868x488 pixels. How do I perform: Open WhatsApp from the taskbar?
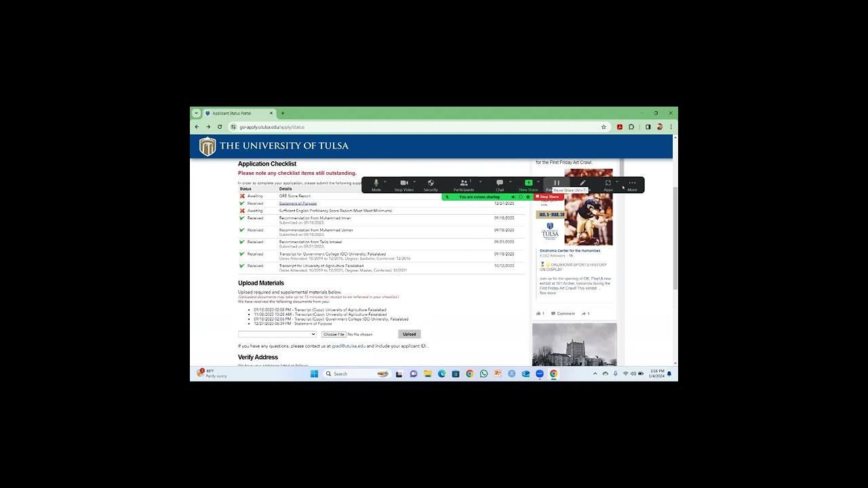click(x=484, y=373)
